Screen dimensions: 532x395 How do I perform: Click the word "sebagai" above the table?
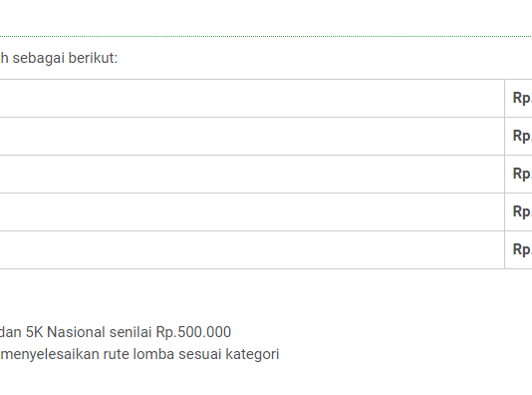coord(38,59)
